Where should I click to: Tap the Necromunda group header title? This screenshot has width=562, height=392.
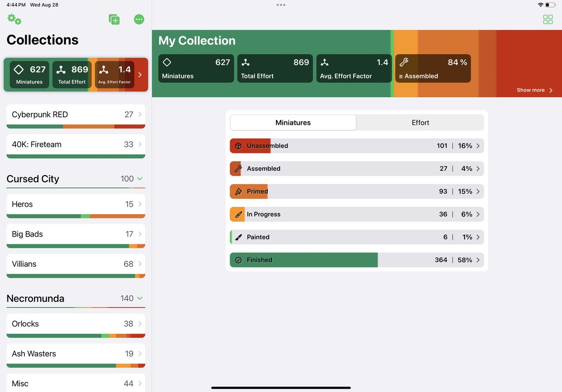tap(36, 298)
